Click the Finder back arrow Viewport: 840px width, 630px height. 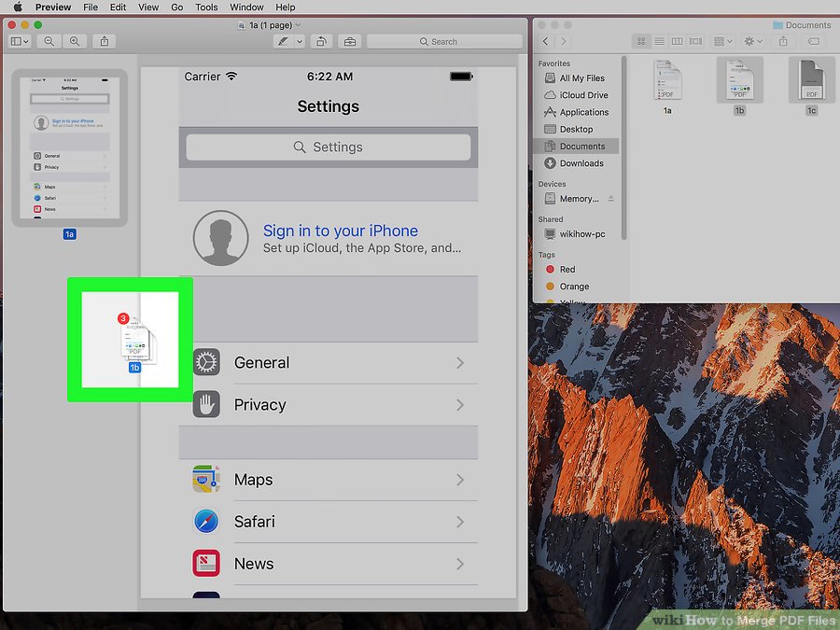545,41
